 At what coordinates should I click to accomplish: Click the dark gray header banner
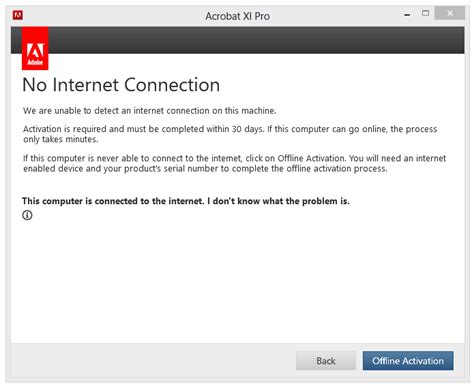(256, 40)
